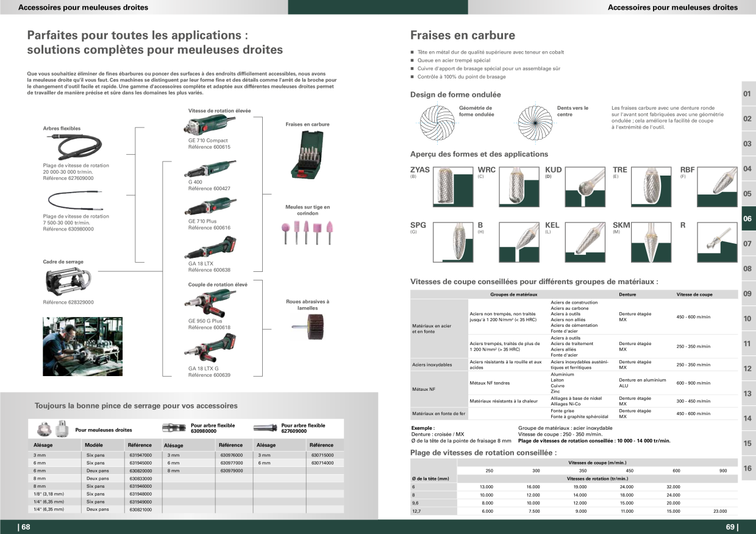Screen dimensions: 756x534
Task: Click the SPG burr shape image
Action: 452,242
